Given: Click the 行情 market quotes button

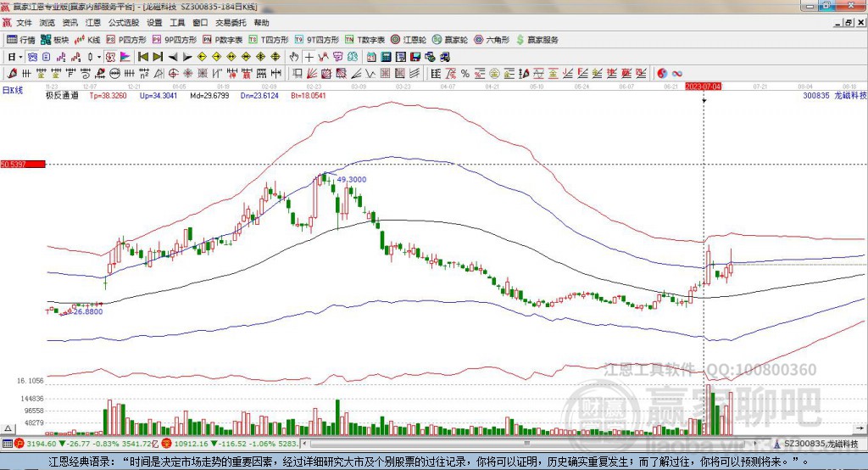Looking at the screenshot, I should 21,40.
